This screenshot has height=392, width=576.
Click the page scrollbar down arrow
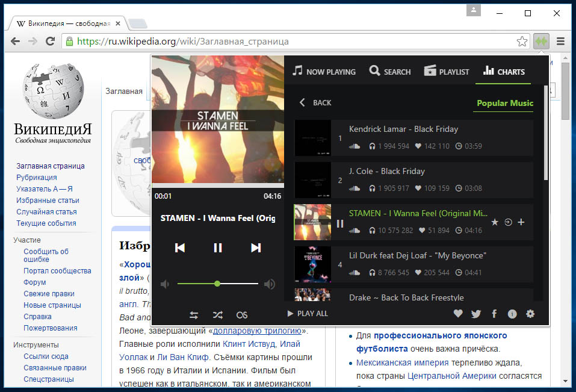565,381
